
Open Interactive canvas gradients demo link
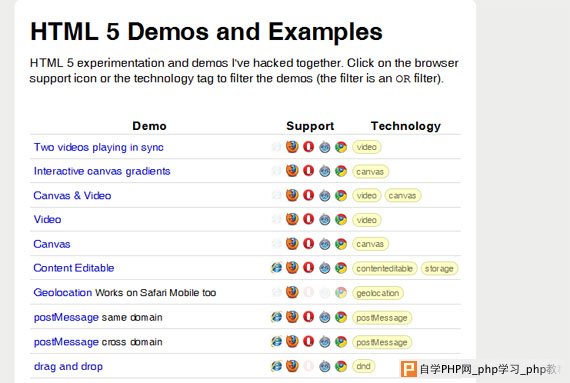102,171
